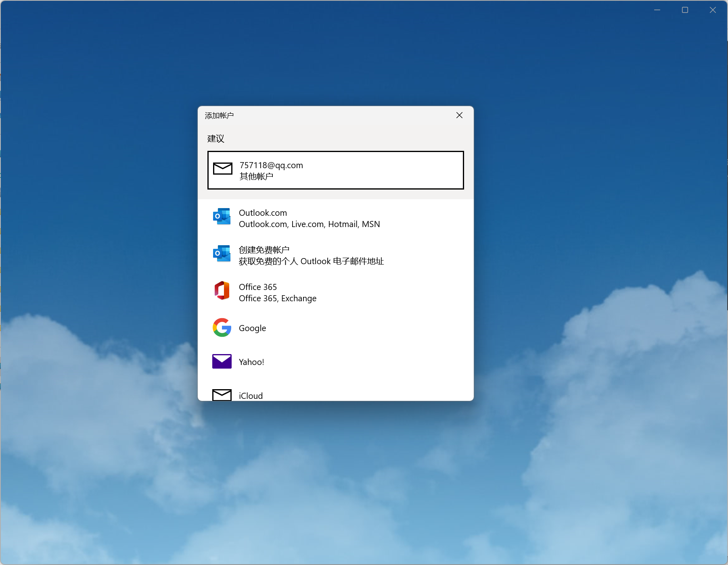
Task: Click 'Office 365, Exchange' subtitle
Action: (277, 298)
